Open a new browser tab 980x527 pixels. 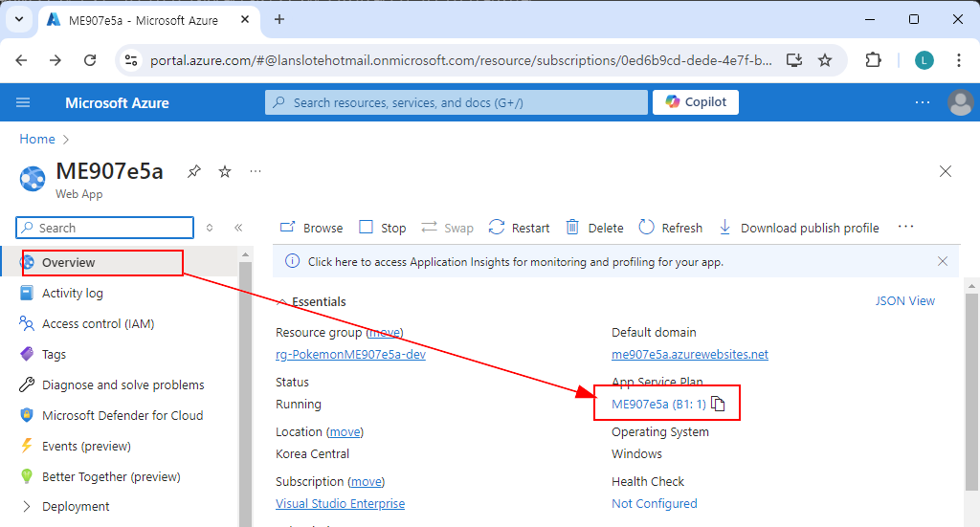coord(279,19)
